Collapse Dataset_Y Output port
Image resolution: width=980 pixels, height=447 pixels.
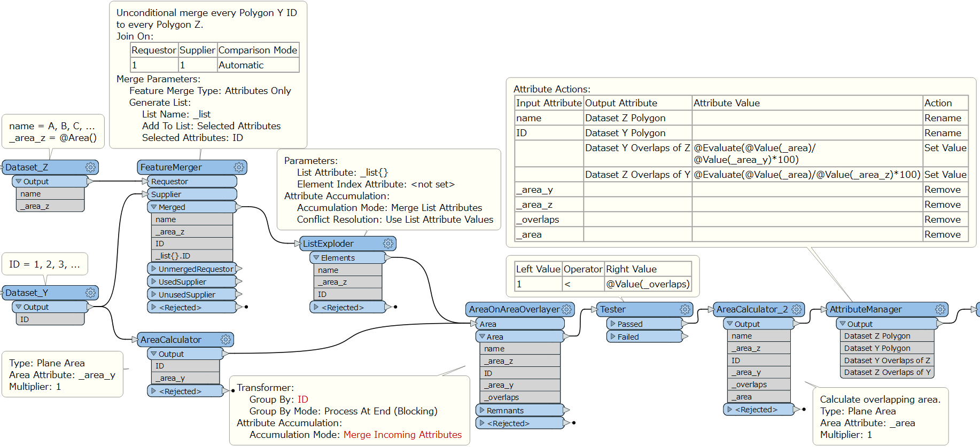(19, 307)
